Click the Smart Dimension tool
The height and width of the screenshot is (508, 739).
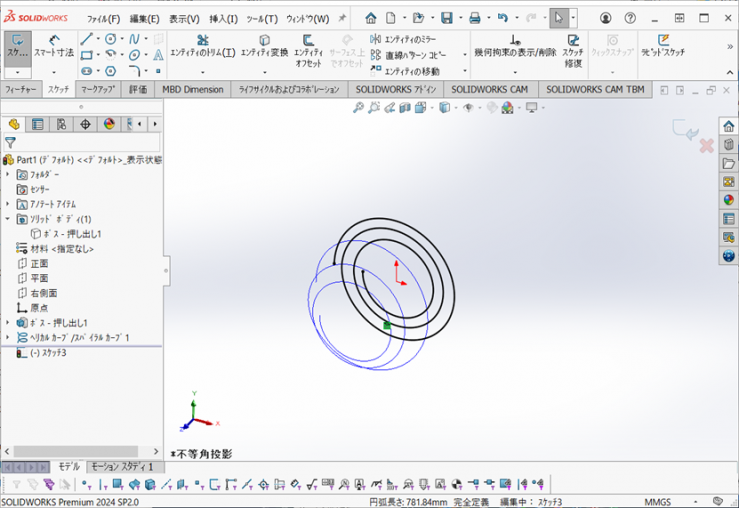pyautogui.click(x=53, y=46)
